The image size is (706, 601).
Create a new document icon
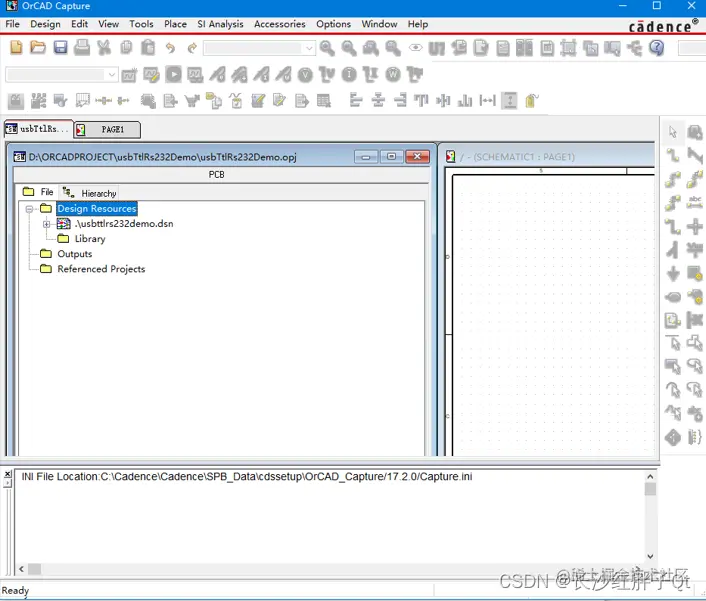[x=16, y=47]
